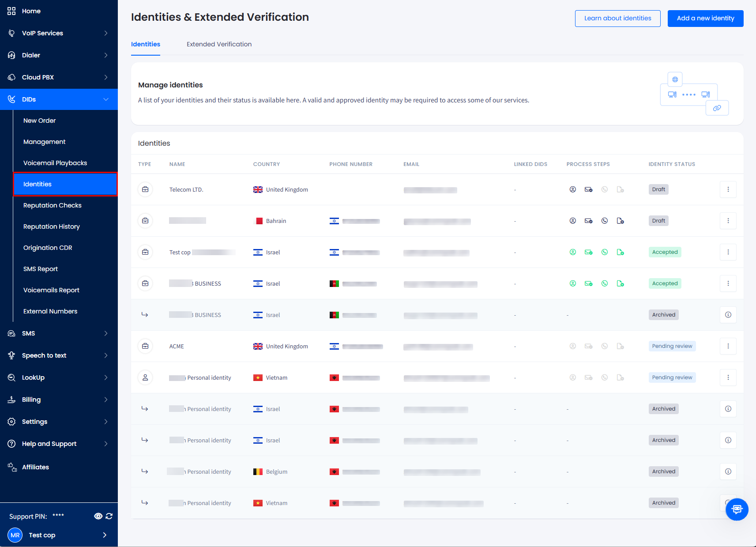Click the ACME business type icon
Image resolution: width=756 pixels, height=547 pixels.
pos(145,346)
